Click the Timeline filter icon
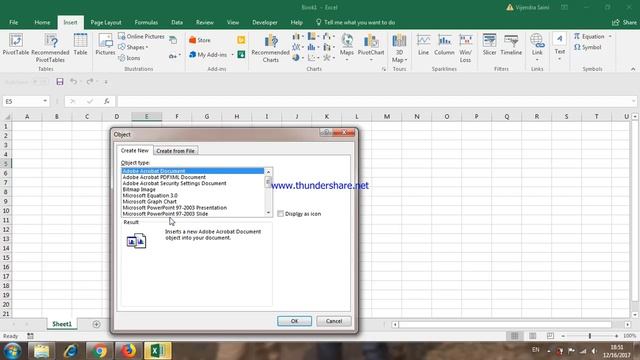Screen dimensions: 640x360 tap(511, 44)
